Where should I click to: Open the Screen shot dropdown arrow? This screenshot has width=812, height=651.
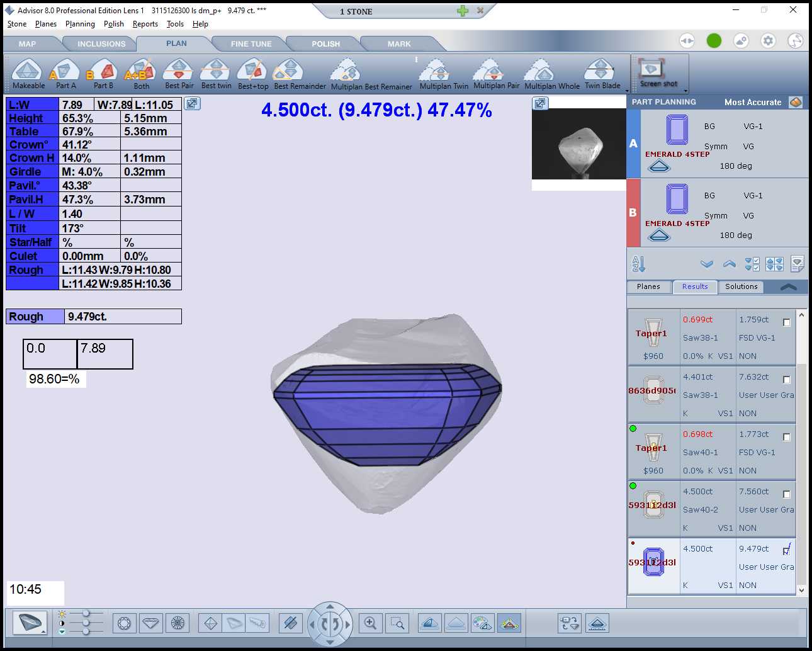685,91
